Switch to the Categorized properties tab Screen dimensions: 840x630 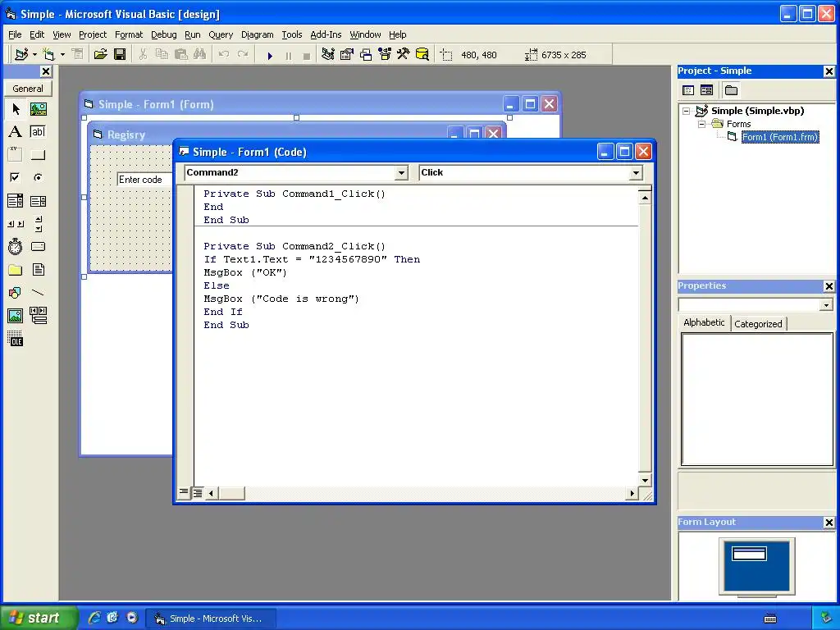pyautogui.click(x=758, y=323)
